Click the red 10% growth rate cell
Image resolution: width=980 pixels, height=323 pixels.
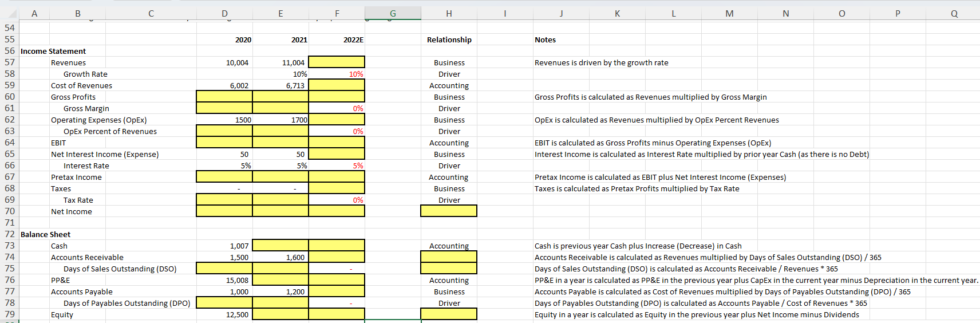tap(356, 74)
